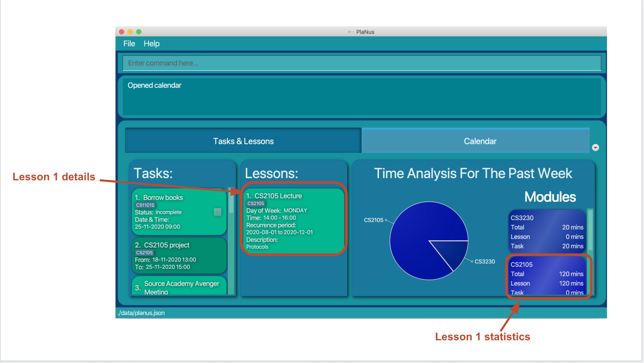
Task: Click the 'Time Analysis For The Past Week' heading
Action: [473, 173]
